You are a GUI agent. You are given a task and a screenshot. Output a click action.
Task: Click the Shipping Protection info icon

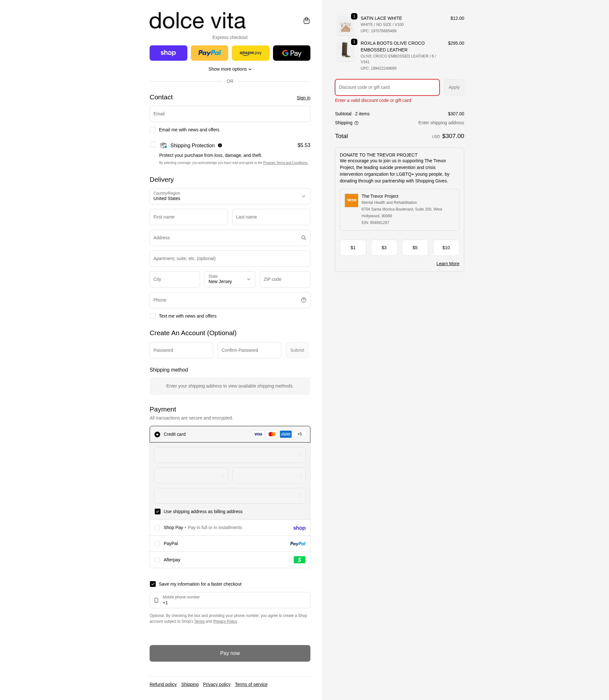pos(220,145)
